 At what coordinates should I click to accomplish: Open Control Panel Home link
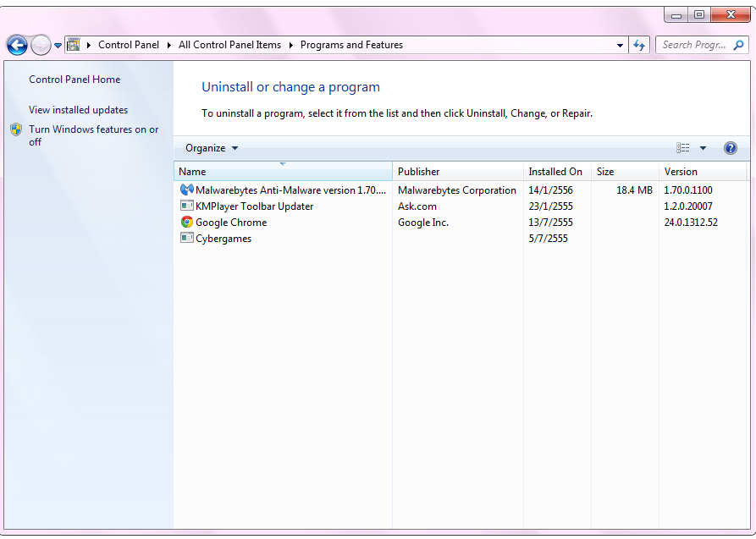(74, 80)
